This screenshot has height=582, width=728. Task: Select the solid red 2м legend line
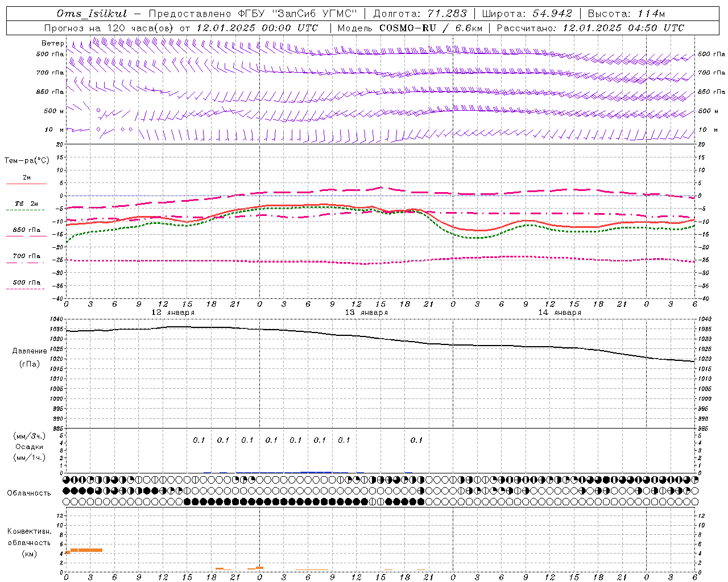pyautogui.click(x=26, y=184)
